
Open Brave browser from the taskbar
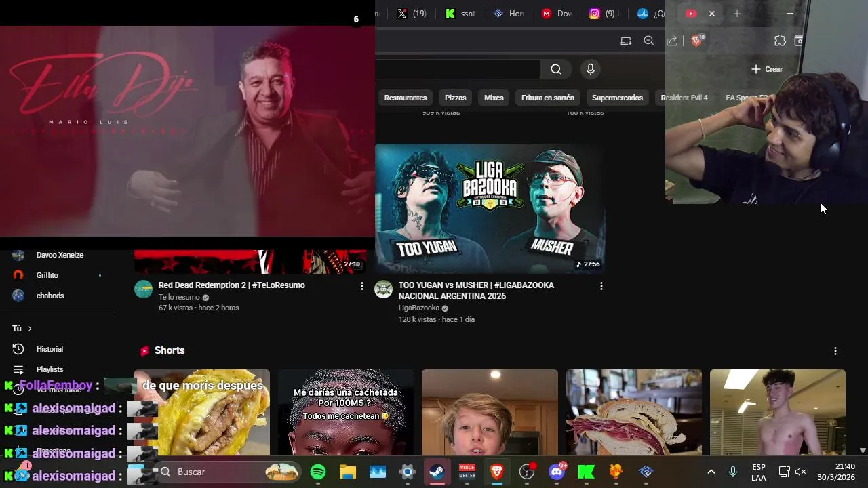[497, 472]
